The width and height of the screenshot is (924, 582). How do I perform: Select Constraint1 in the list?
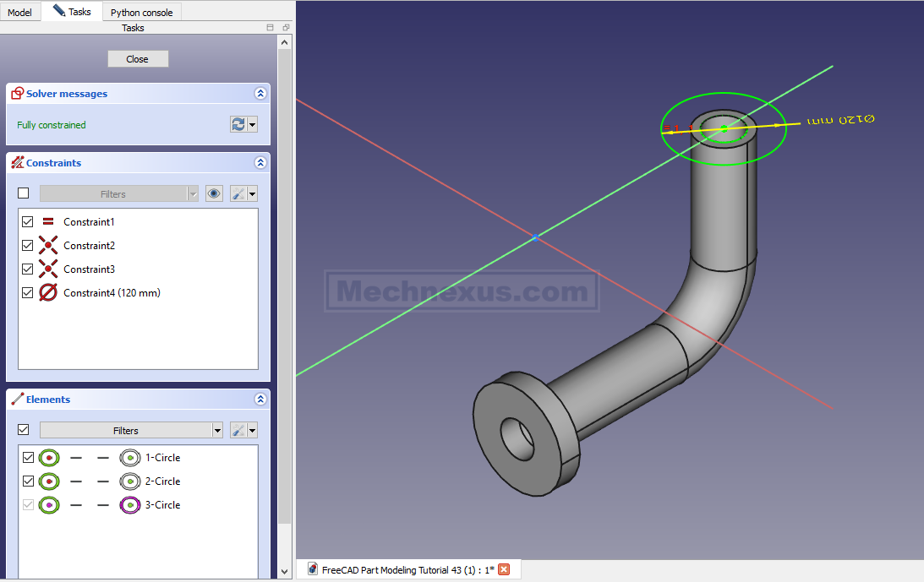point(89,222)
